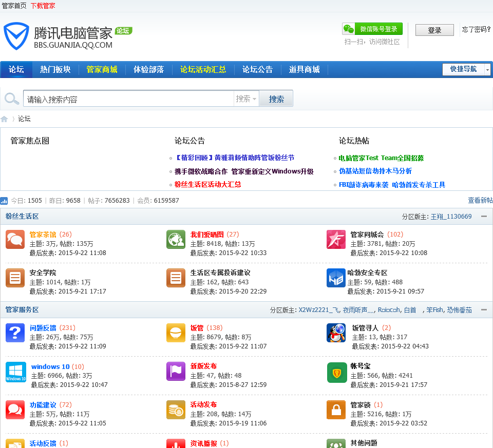493x448 pixels.
Task: Click the forum statistics bar-chart icon
Action: (4, 201)
